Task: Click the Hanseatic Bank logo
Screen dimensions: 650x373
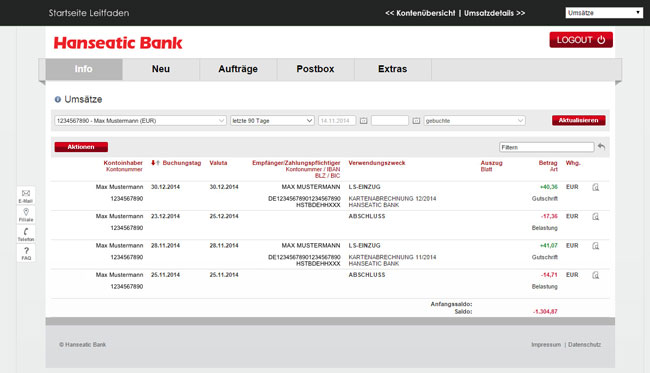Action: point(118,43)
